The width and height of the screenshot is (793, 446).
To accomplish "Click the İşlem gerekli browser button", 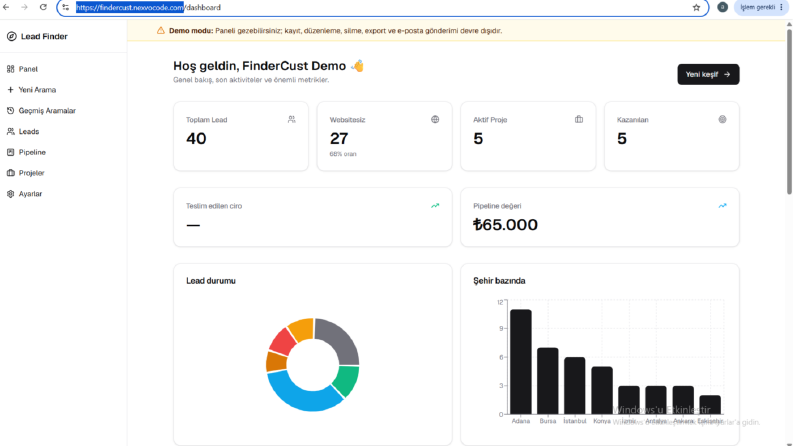I will [x=761, y=7].
